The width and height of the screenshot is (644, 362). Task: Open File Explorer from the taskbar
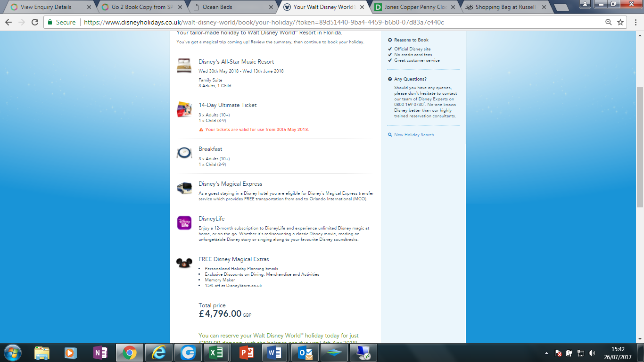[42, 353]
